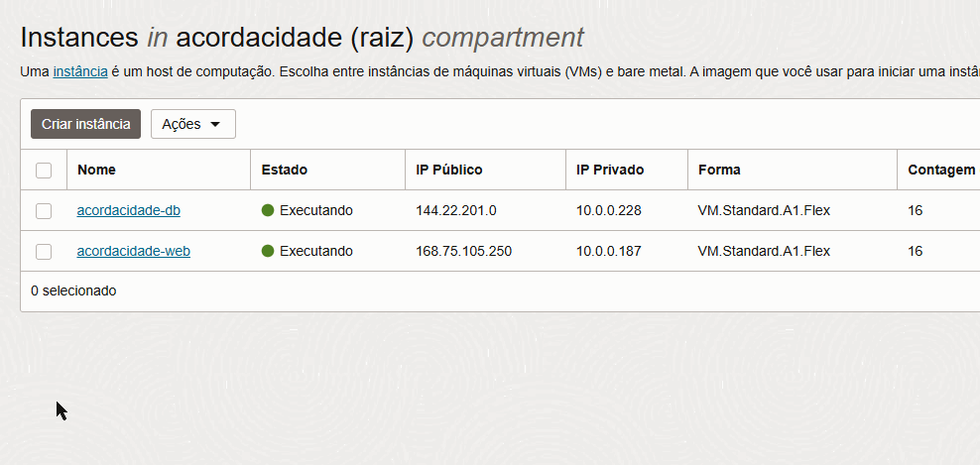Click the Contagem column header
The image size is (980, 465).
click(942, 170)
